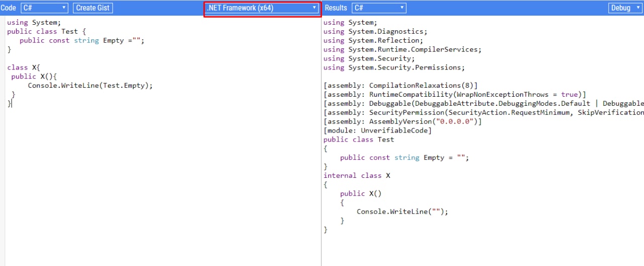
Task: Click 'public X(){' line in code editor
Action: click(x=34, y=76)
